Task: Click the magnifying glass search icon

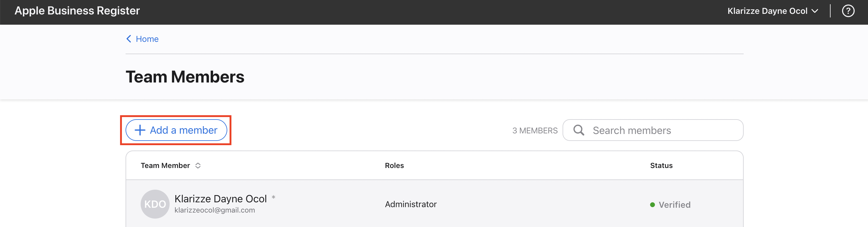Action: click(x=579, y=130)
